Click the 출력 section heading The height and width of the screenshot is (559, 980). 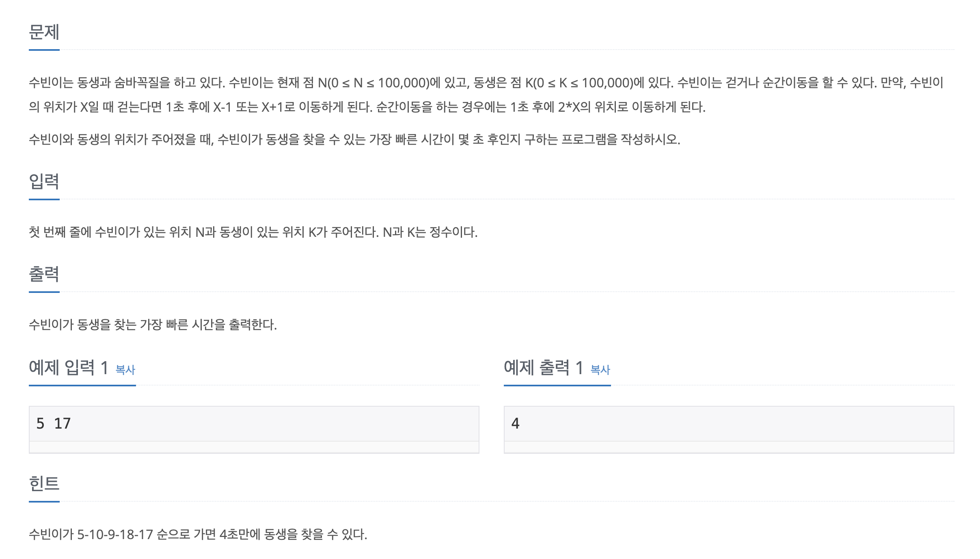[44, 274]
